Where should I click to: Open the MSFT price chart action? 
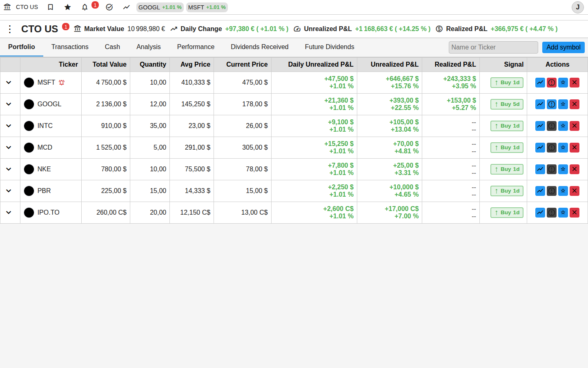pos(540,83)
